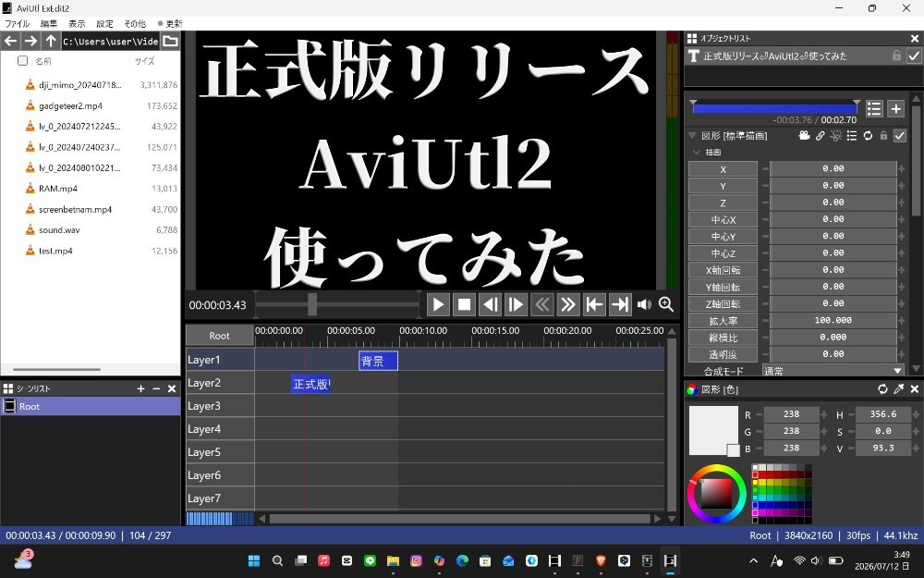Close the オブジェクトリスト panel

pyautogui.click(x=915, y=38)
